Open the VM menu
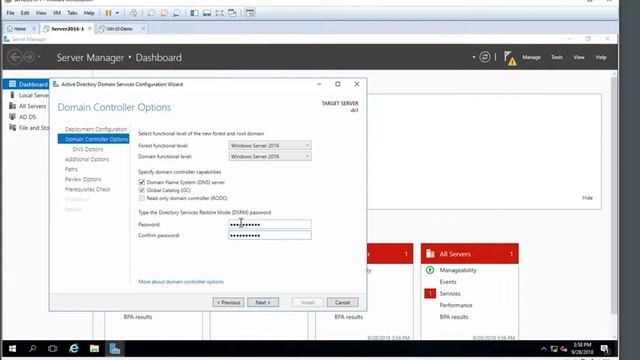 click(x=57, y=13)
